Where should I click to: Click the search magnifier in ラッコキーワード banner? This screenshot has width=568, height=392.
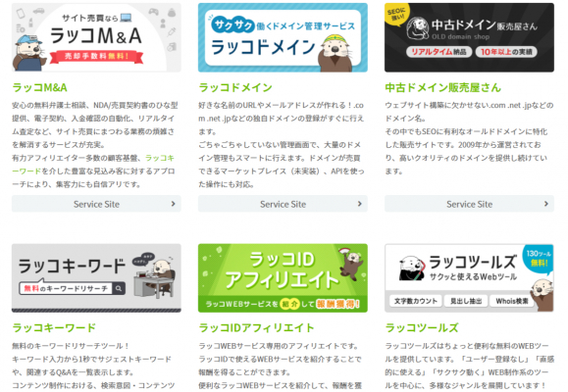coord(119,288)
